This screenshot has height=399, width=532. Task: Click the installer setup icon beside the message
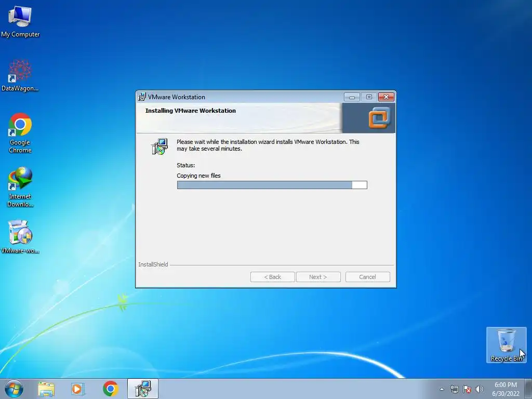coord(159,147)
